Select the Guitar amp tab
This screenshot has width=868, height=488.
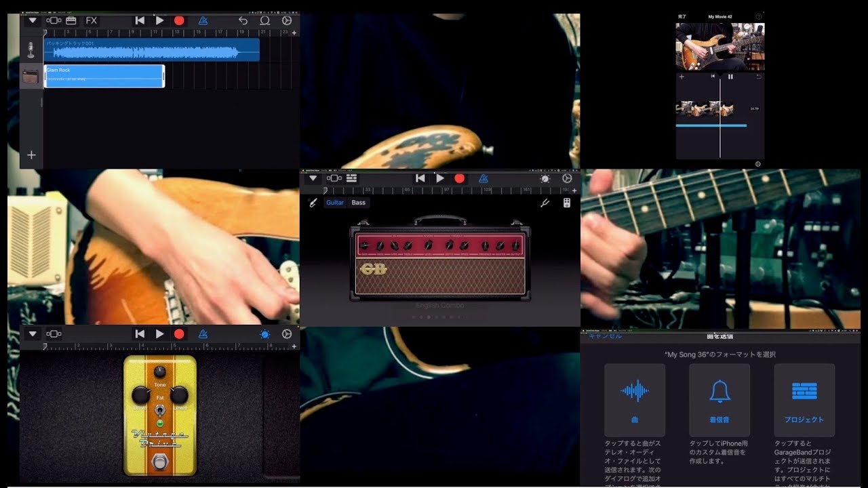pos(335,203)
